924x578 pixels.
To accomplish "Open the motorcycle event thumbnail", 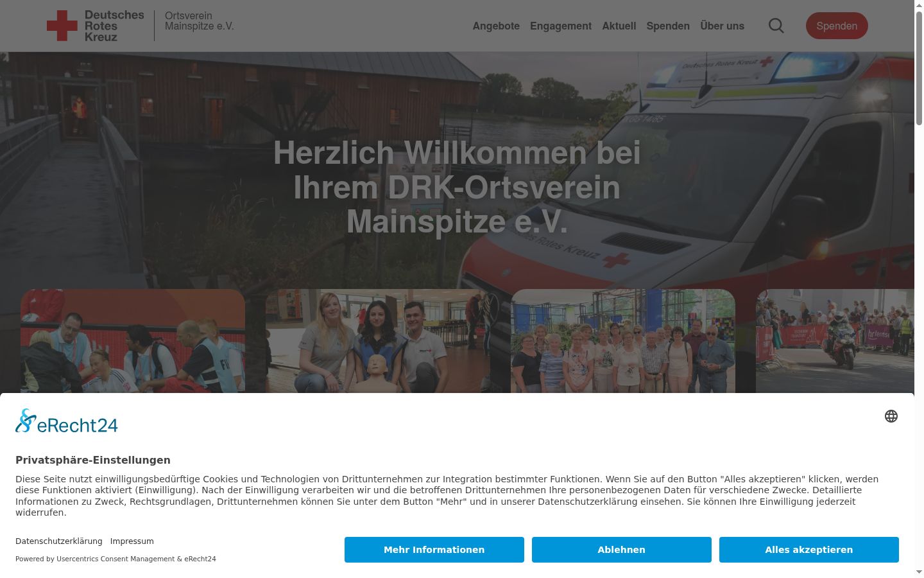I will pos(835,341).
